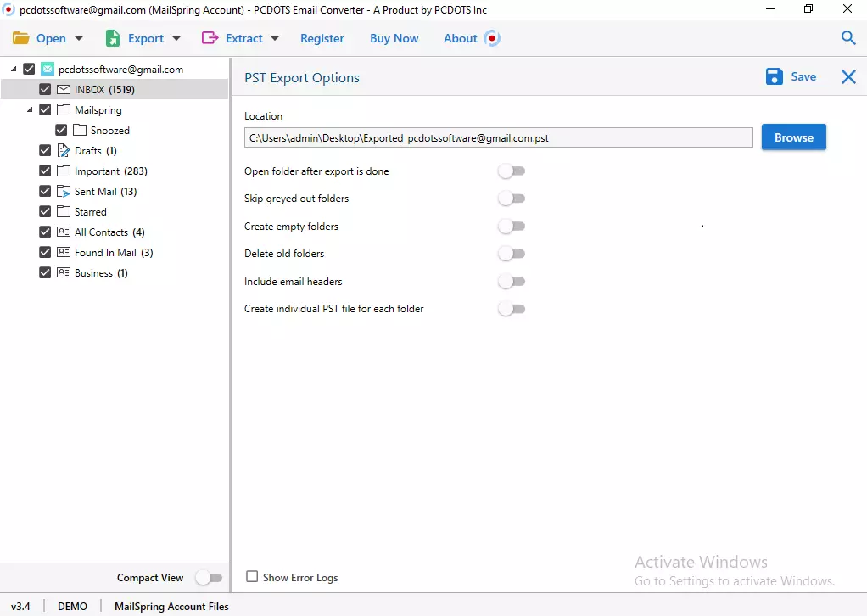Uncheck the Important checkbox
The width and height of the screenshot is (867, 616).
coord(45,171)
